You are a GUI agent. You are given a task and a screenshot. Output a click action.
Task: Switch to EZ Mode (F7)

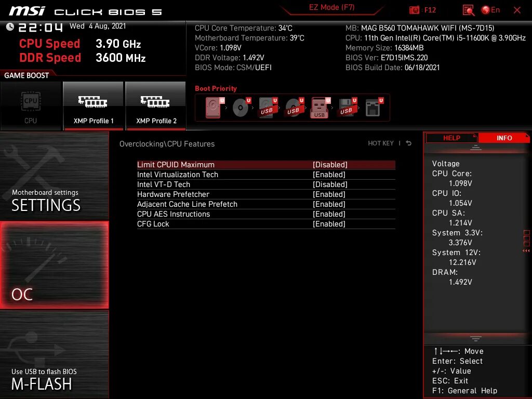331,7
